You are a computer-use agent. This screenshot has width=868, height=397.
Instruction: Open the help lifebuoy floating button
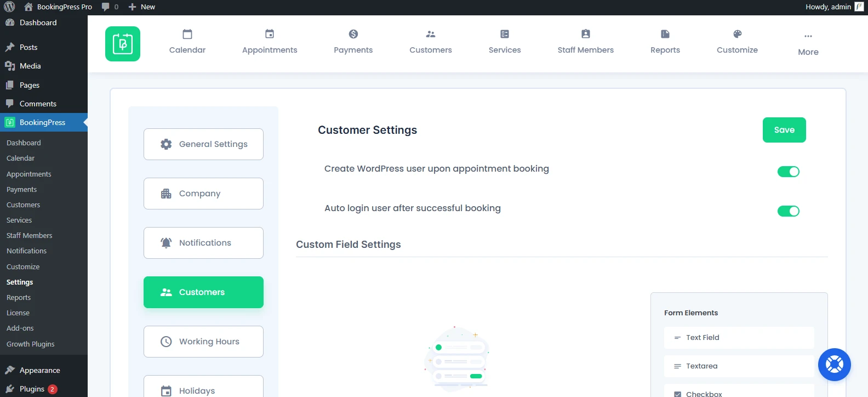point(835,365)
